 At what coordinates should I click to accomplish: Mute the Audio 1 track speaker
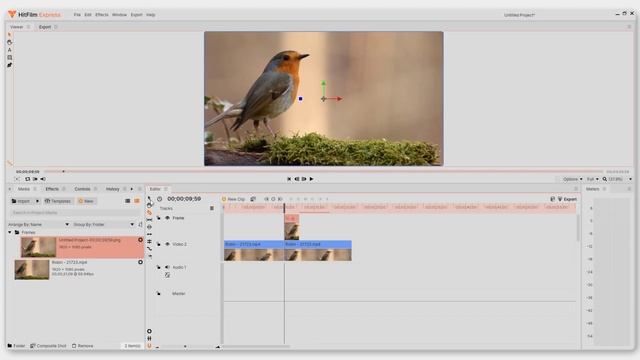click(x=167, y=267)
